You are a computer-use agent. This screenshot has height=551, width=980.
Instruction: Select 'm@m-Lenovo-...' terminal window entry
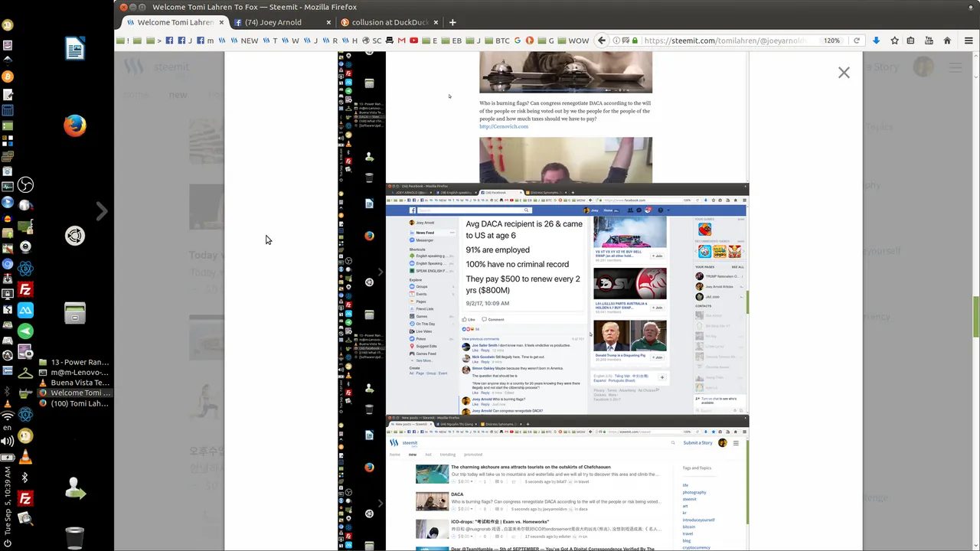point(75,373)
